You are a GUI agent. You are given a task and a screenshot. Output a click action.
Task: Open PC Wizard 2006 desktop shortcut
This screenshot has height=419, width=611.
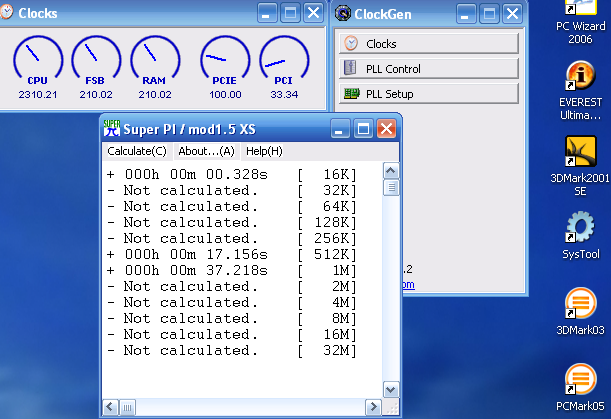580,22
